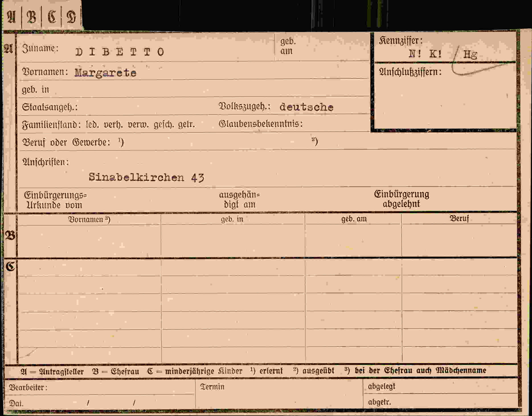The width and height of the screenshot is (532, 416).
Task: Click the 'led.' marital status option
Action: [x=92, y=125]
